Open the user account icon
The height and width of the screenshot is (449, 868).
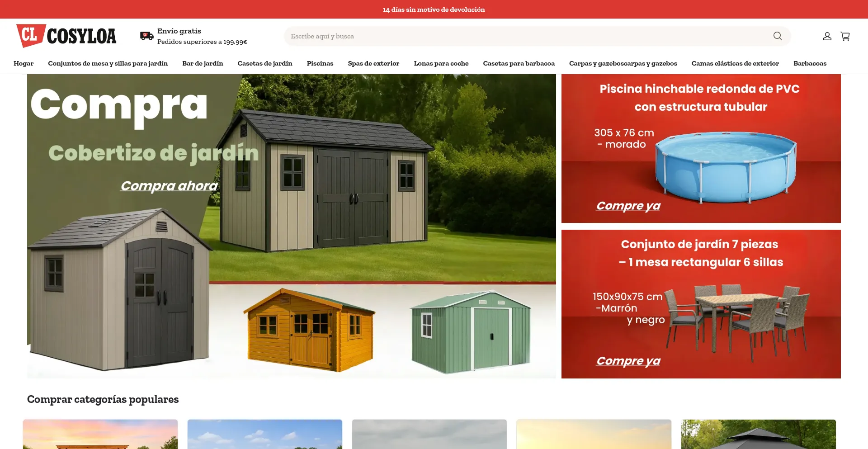(x=827, y=36)
